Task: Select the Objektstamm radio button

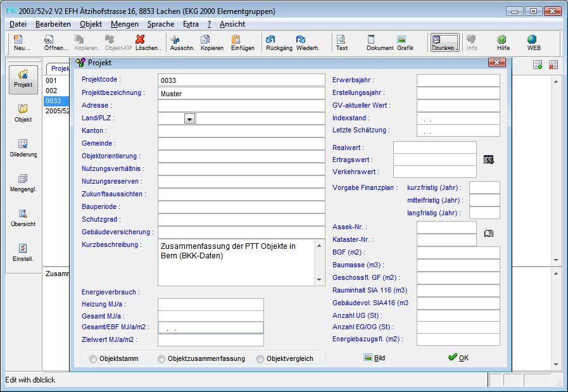Action: point(93,358)
